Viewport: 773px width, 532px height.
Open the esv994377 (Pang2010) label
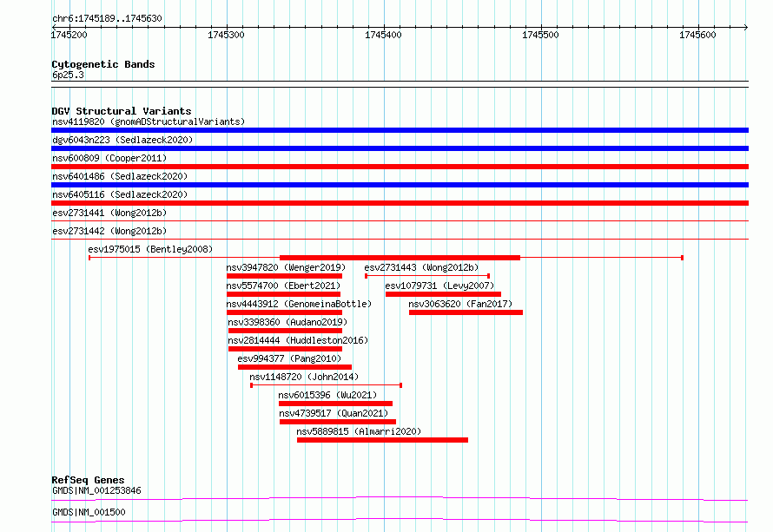(289, 358)
